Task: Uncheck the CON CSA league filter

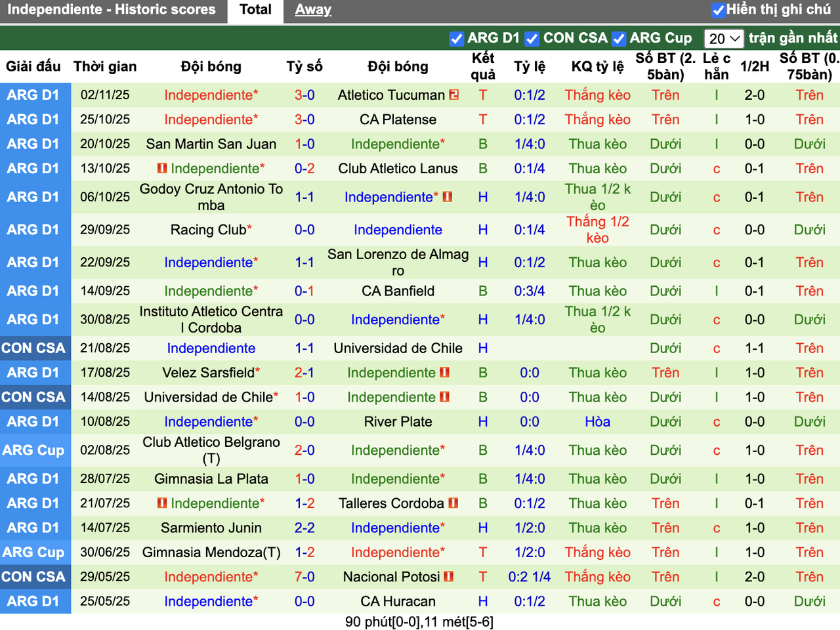Action: [x=532, y=39]
